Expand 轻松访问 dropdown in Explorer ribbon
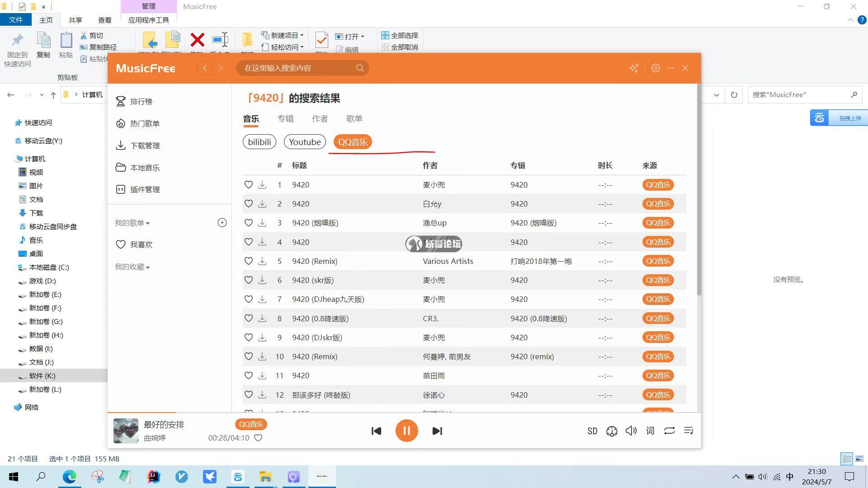Screen dimensions: 868x488 click(302, 47)
